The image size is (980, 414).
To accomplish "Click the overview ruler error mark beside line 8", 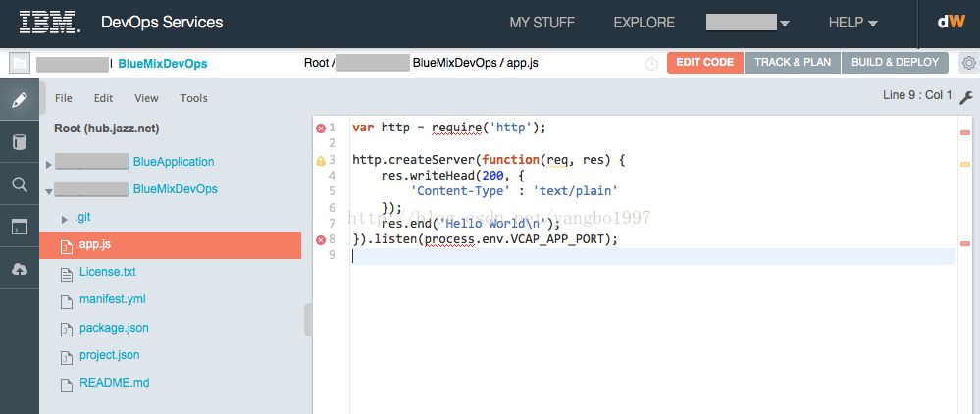I will tap(965, 242).
